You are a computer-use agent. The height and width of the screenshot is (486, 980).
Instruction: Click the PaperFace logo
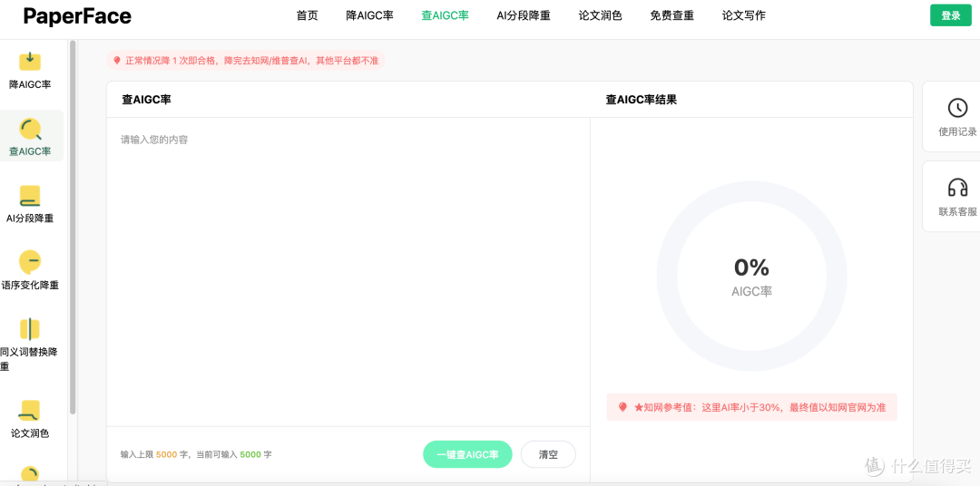[77, 16]
